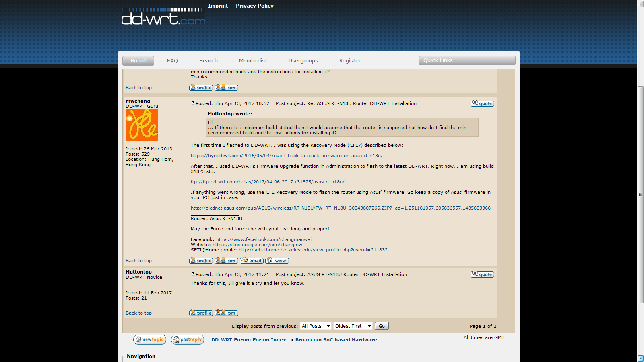Click the post icon beside Posted 11:21
This screenshot has width=644, height=362.
(x=193, y=274)
